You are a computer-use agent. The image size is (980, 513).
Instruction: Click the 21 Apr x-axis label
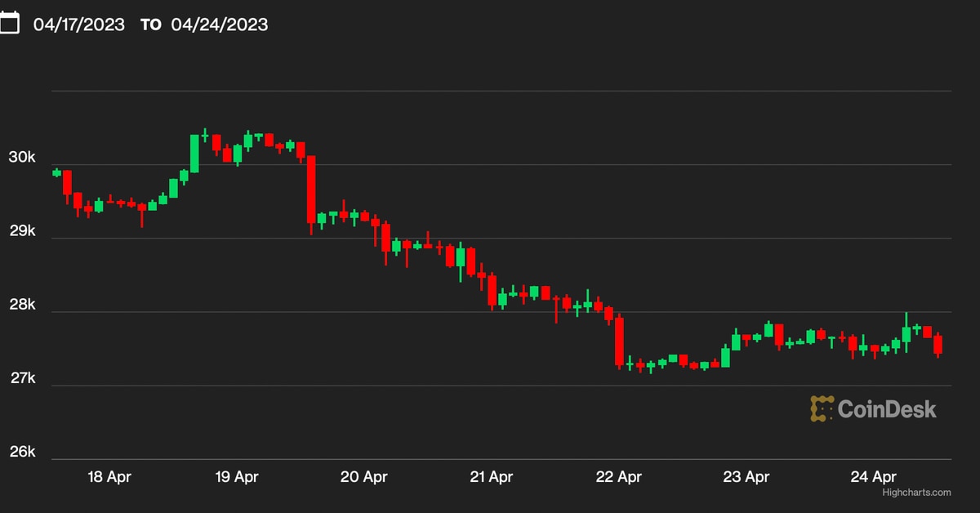tap(491, 477)
